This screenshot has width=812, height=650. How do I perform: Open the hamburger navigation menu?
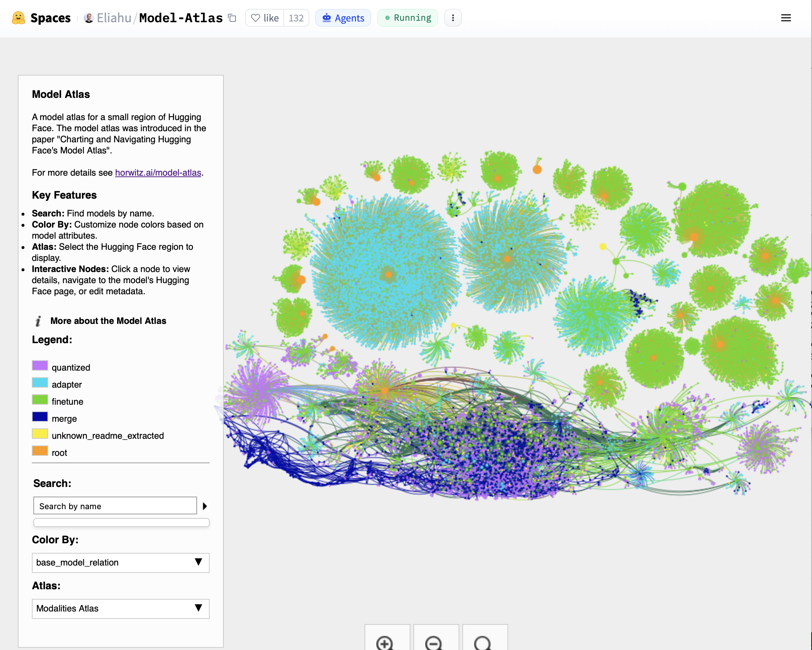point(786,18)
